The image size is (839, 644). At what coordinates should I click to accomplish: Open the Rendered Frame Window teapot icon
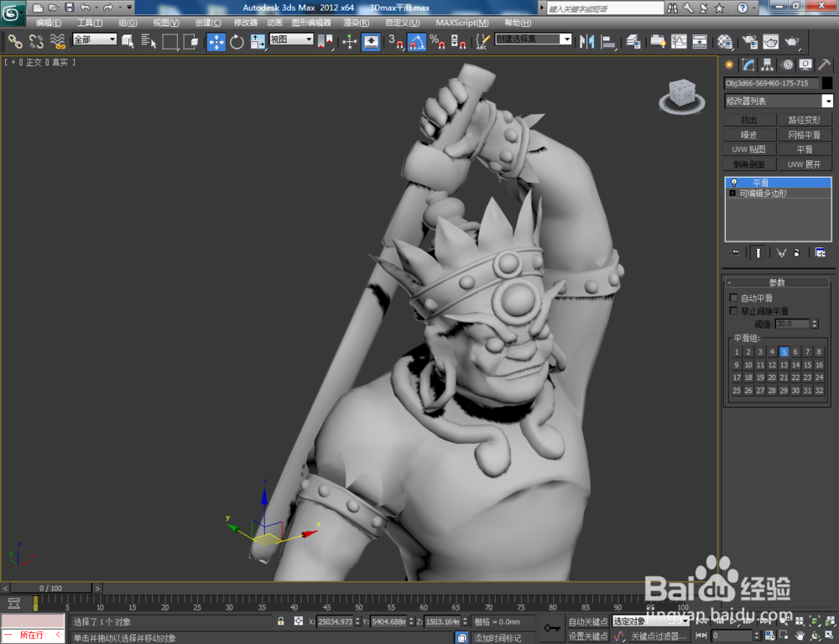pos(771,42)
